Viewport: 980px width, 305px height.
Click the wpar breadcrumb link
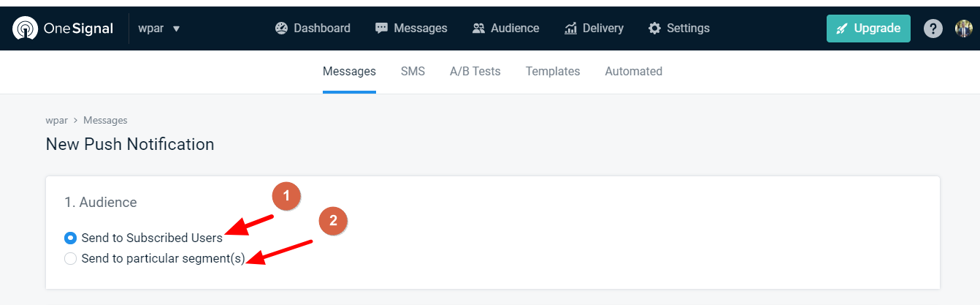point(56,121)
